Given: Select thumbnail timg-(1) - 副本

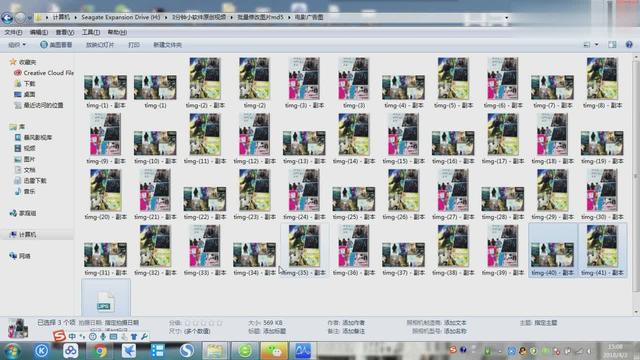Looking at the screenshot, I should [105, 87].
